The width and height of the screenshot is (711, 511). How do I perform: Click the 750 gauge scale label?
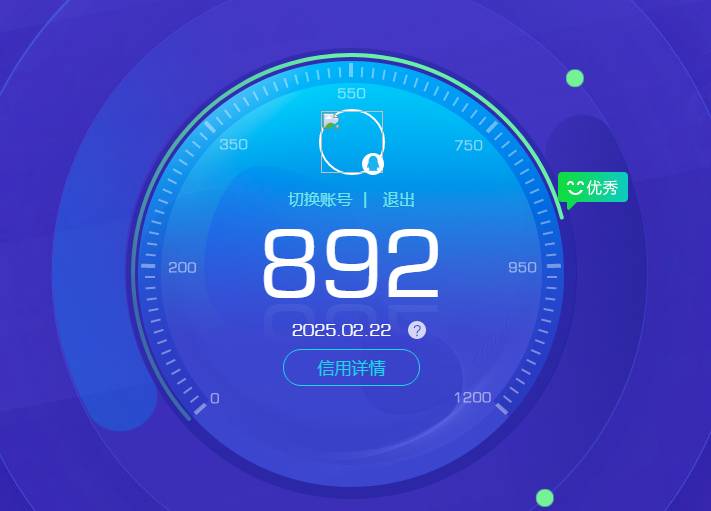click(x=468, y=145)
